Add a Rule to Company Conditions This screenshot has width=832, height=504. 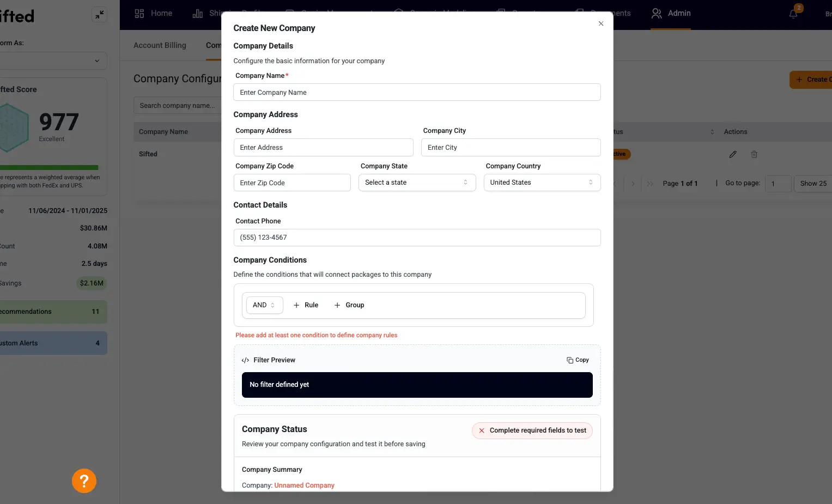[x=306, y=305]
